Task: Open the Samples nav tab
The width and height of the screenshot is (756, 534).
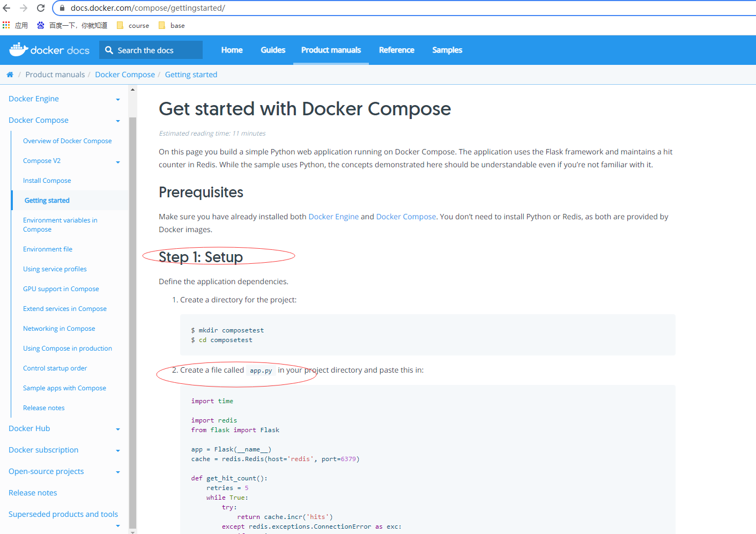Action: 447,50
